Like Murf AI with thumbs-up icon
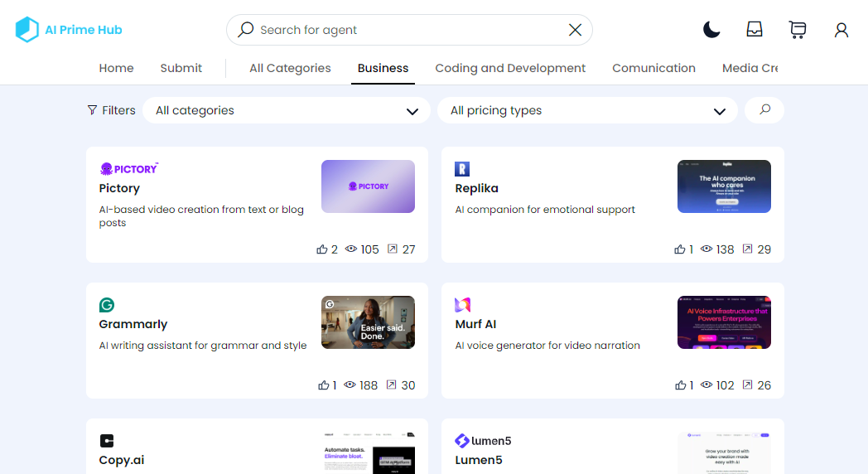 (x=680, y=385)
